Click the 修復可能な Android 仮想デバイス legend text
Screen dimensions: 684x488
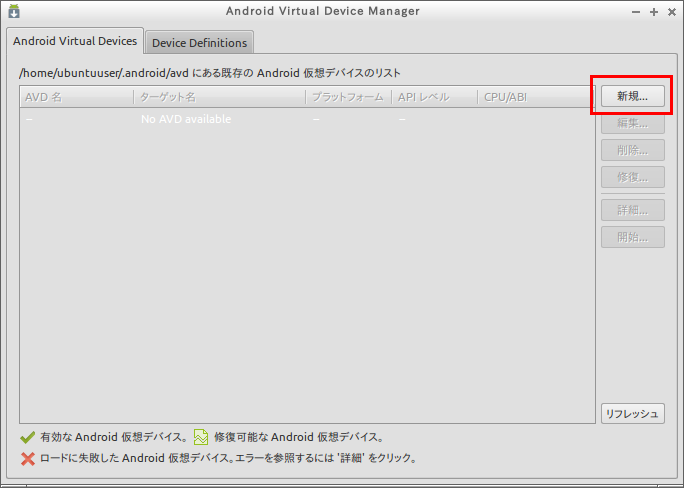(299, 437)
